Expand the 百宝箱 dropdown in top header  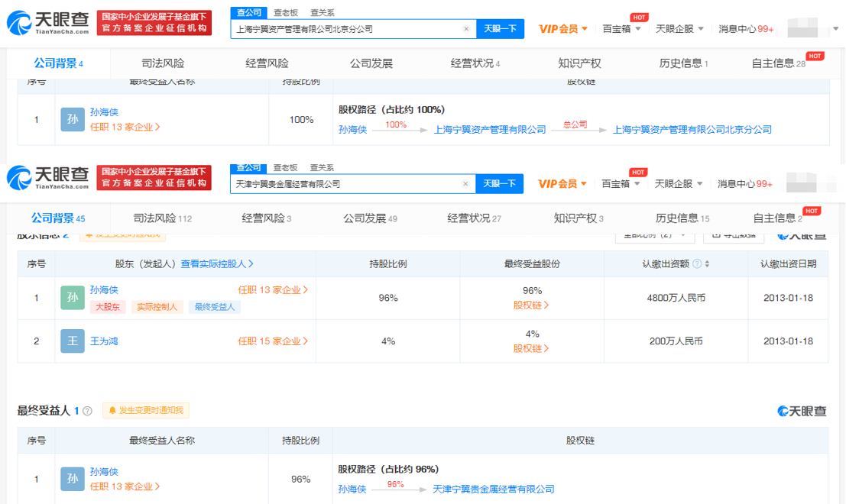click(x=621, y=29)
